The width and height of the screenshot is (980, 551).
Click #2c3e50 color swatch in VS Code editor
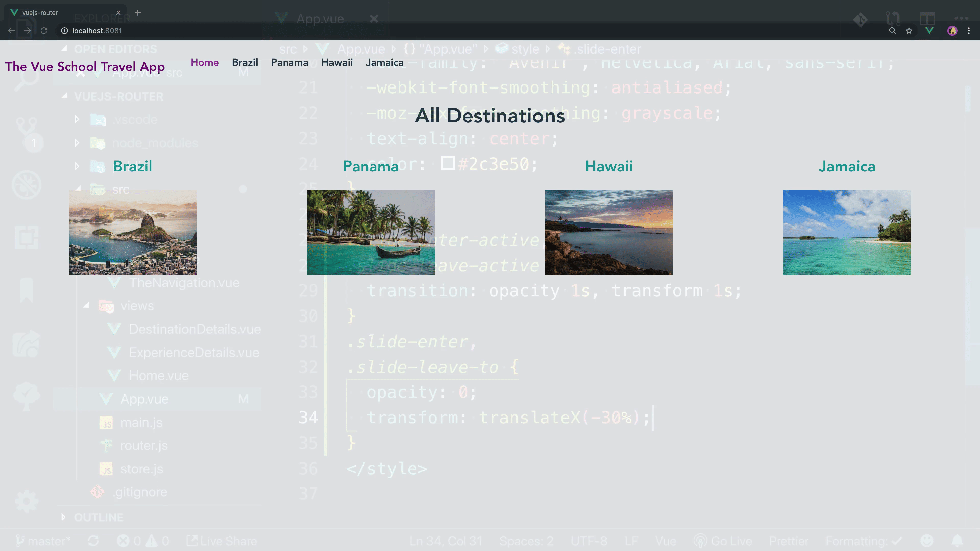point(448,164)
